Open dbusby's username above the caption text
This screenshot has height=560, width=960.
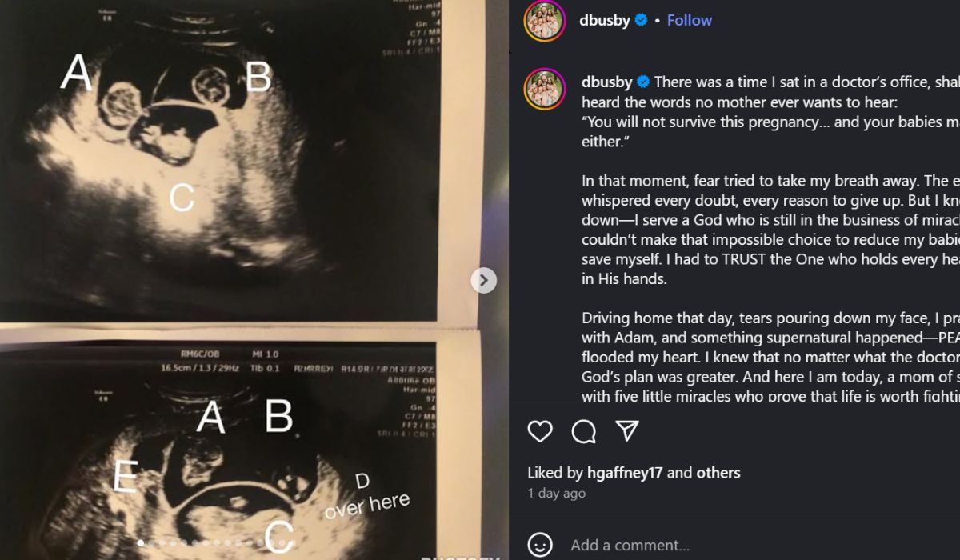606,80
